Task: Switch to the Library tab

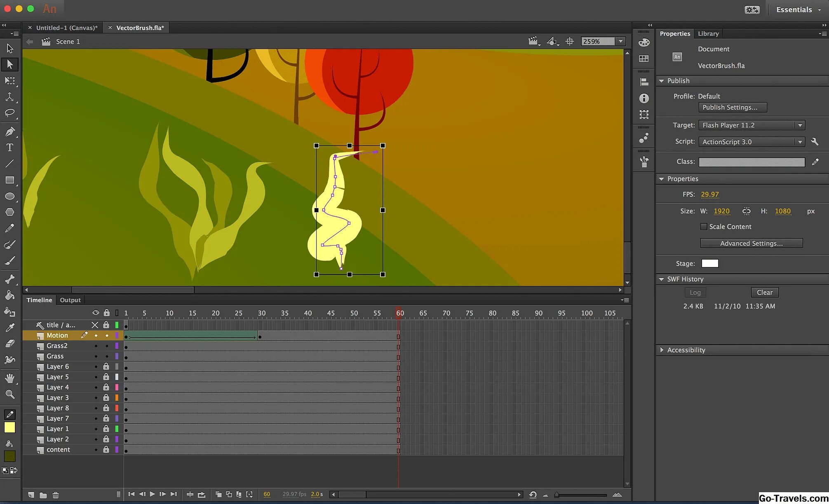Action: click(x=708, y=34)
